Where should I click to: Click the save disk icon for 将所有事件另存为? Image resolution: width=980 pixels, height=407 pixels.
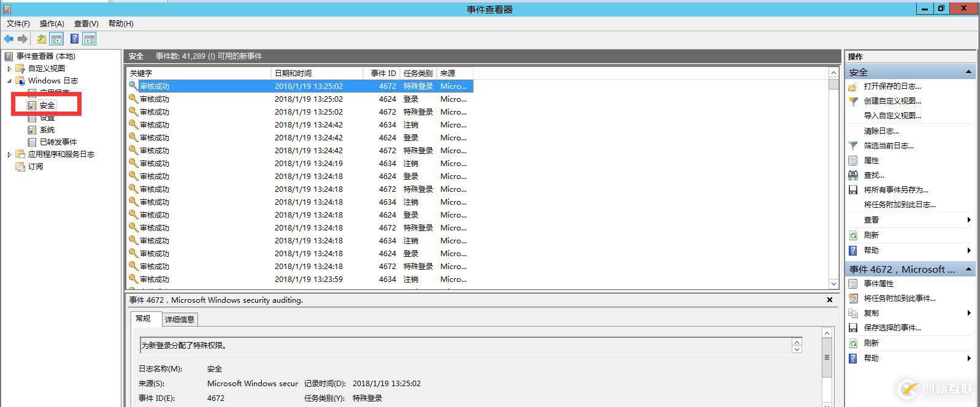click(x=853, y=190)
